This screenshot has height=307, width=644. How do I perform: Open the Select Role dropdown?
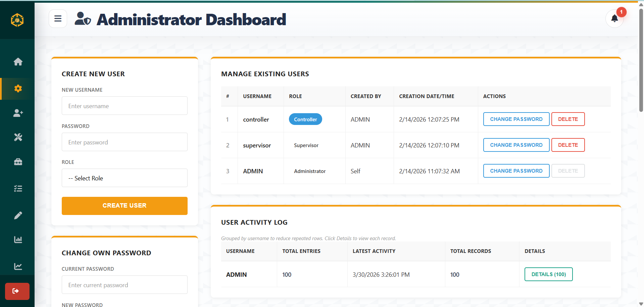(125, 178)
